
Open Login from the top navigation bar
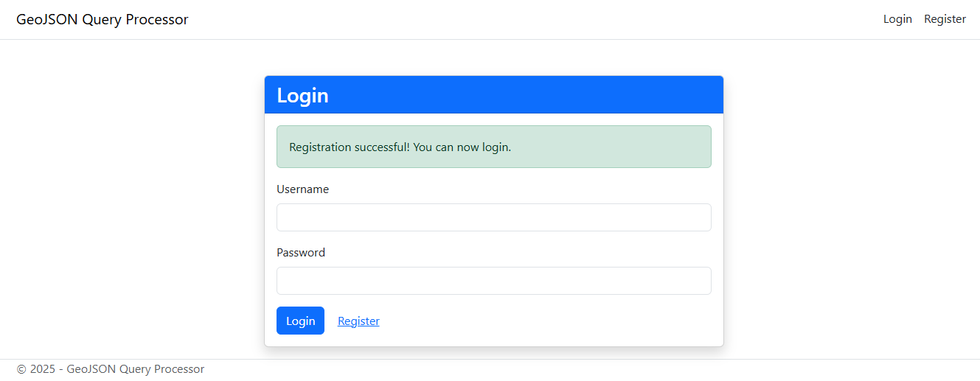pyautogui.click(x=897, y=19)
